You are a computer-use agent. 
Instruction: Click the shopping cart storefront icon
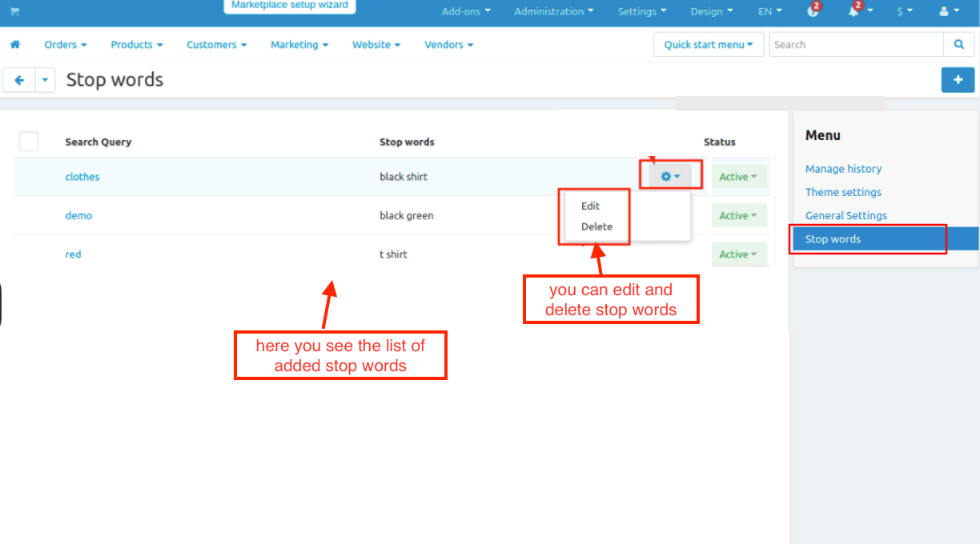[14, 11]
